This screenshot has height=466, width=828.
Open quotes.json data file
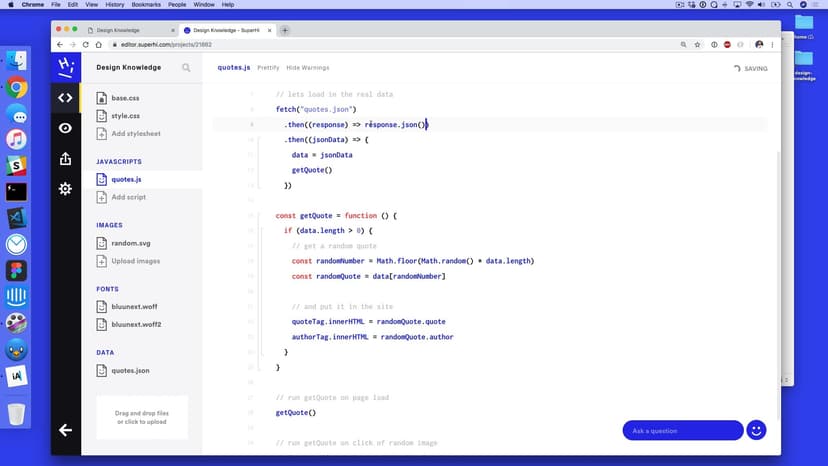click(130, 370)
